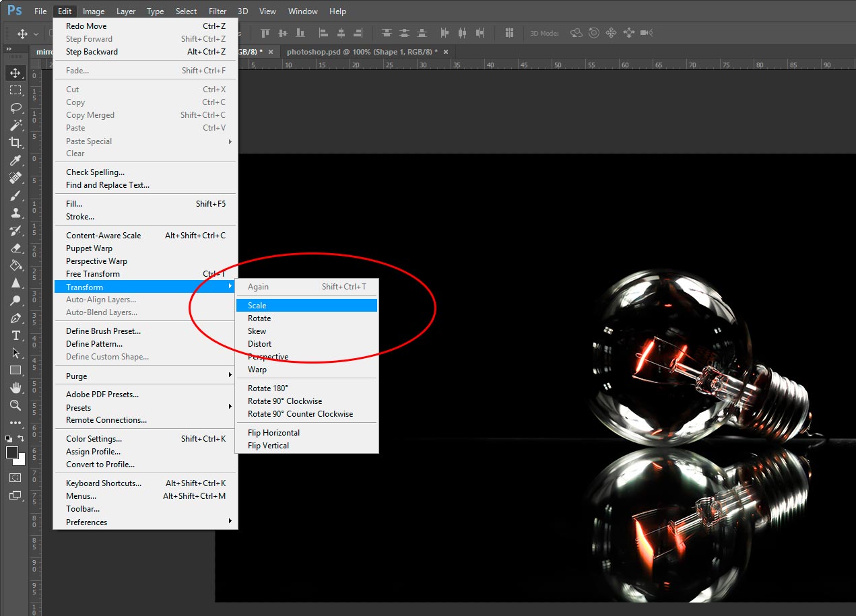Change screen mode at toolbar bottom
This screenshot has height=616, width=856.
coord(15,495)
